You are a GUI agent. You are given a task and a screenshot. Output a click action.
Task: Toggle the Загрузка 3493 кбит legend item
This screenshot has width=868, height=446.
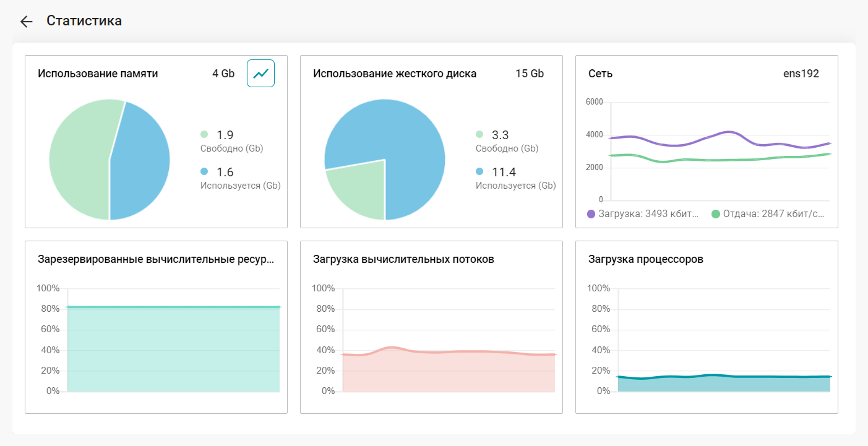pyautogui.click(x=643, y=214)
